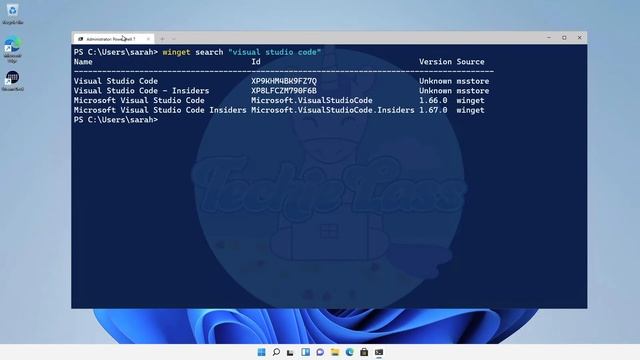The height and width of the screenshot is (360, 640).
Task: Click 'Unknown' version in first result row
Action: (435, 81)
